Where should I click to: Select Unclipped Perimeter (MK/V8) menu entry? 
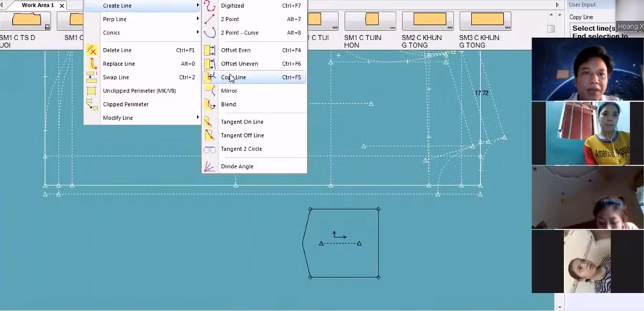[x=139, y=91]
